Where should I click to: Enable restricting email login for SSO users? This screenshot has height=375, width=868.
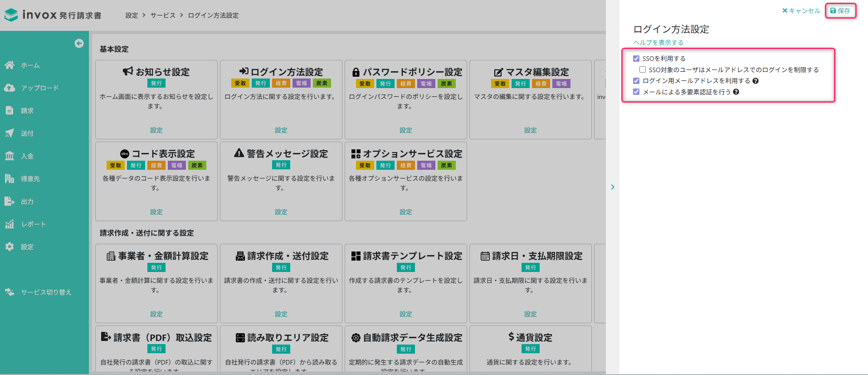click(643, 69)
